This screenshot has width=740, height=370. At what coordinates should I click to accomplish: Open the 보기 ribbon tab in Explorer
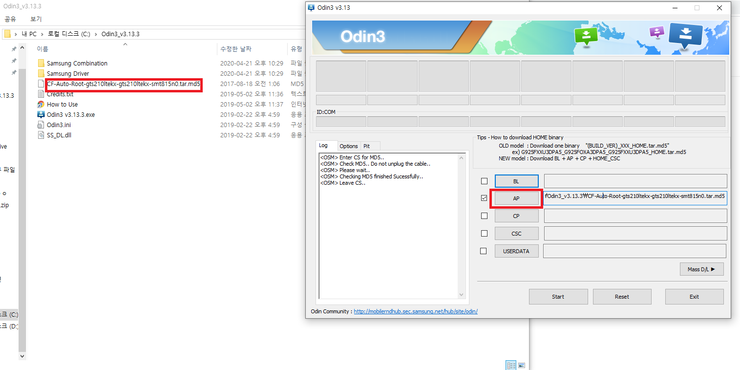[x=36, y=19]
